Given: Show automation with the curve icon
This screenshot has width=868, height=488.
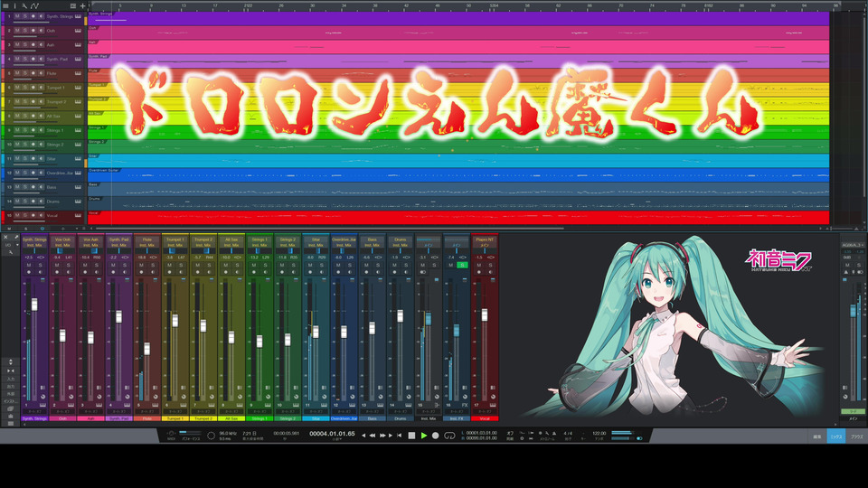Looking at the screenshot, I should click(34, 6).
